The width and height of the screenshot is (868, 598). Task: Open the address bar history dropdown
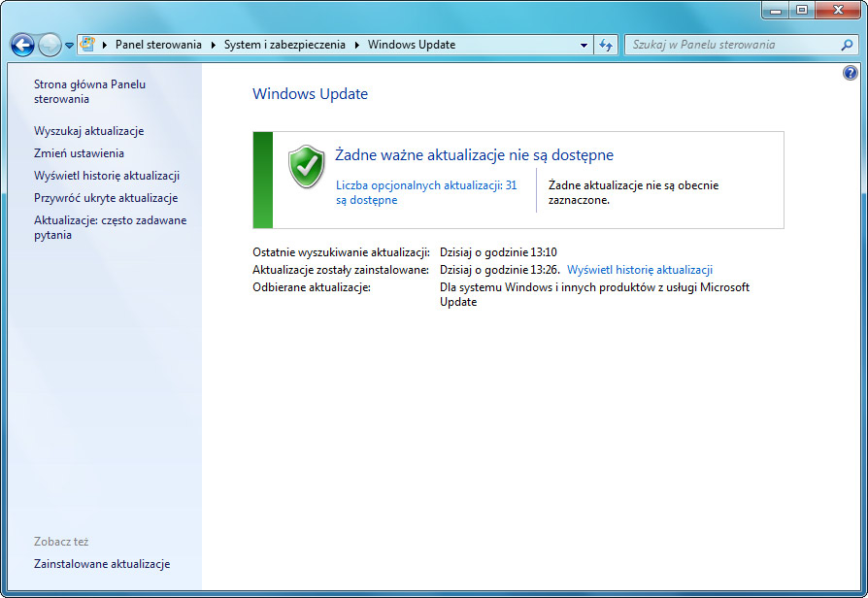pyautogui.click(x=584, y=46)
